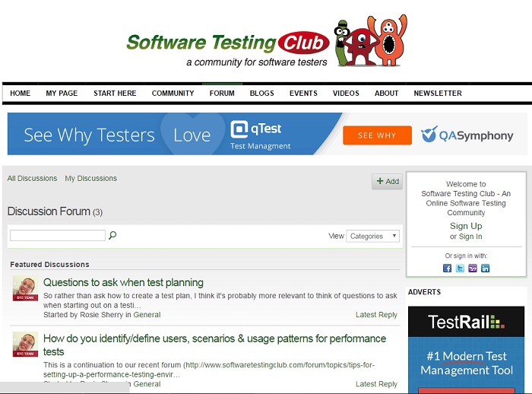Sign in with LinkedIn icon
Image resolution: width=532 pixels, height=394 pixels.
click(x=485, y=268)
